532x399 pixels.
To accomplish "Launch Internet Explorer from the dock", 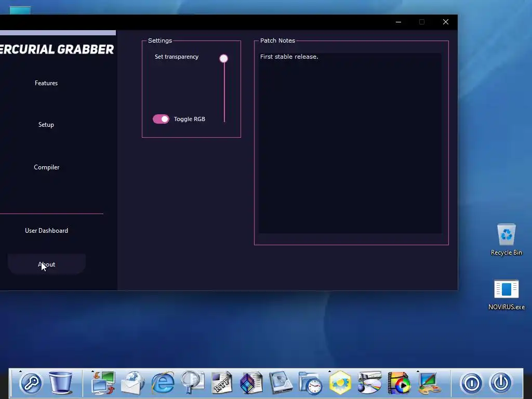I will [x=163, y=383].
